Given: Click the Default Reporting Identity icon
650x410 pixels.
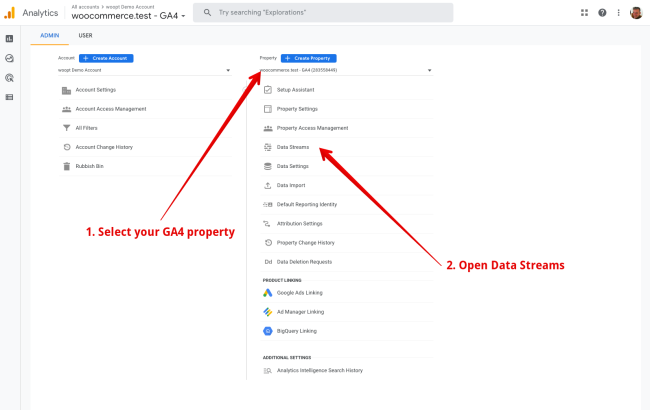Looking at the screenshot, I should [x=268, y=204].
